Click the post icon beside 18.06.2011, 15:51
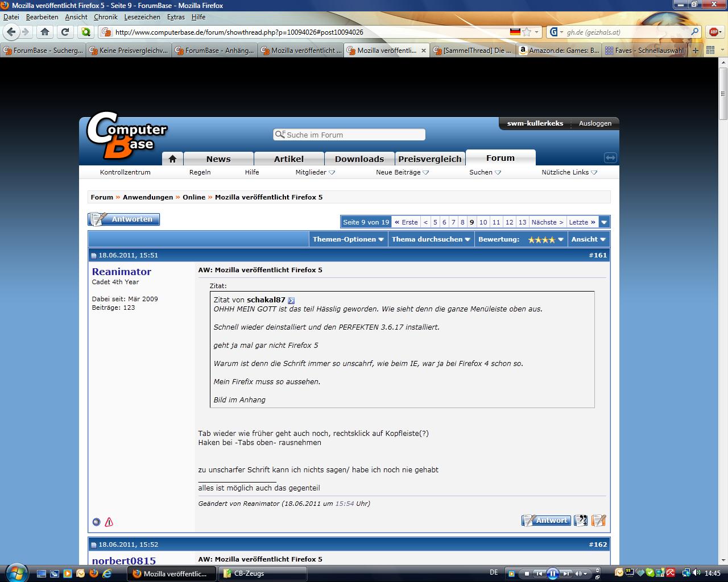Viewport: 728px width, 582px height. pos(94,256)
